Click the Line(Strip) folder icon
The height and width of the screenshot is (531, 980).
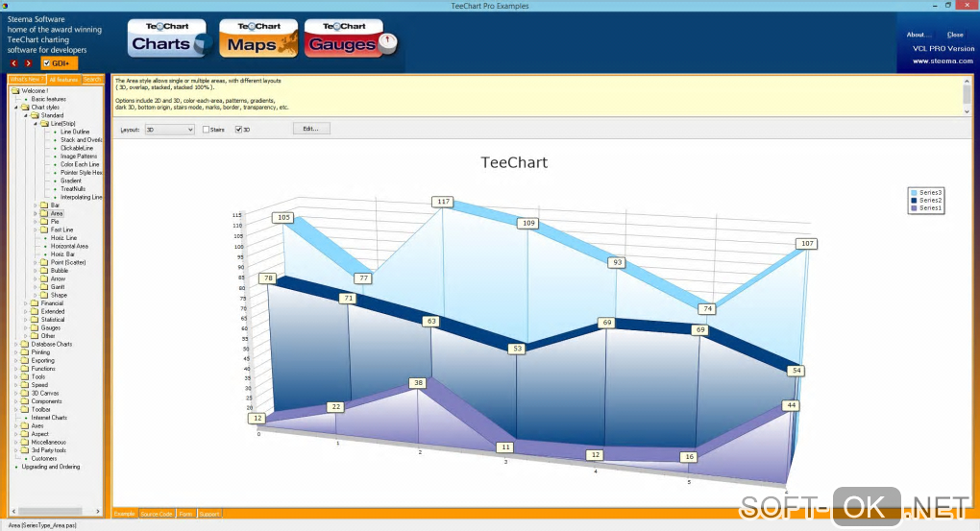pos(44,124)
